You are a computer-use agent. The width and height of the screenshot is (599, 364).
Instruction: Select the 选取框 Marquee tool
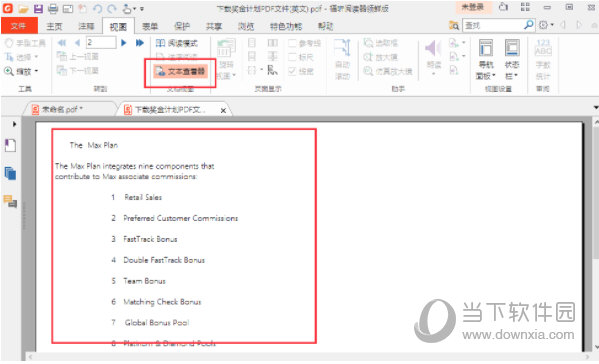[381, 43]
